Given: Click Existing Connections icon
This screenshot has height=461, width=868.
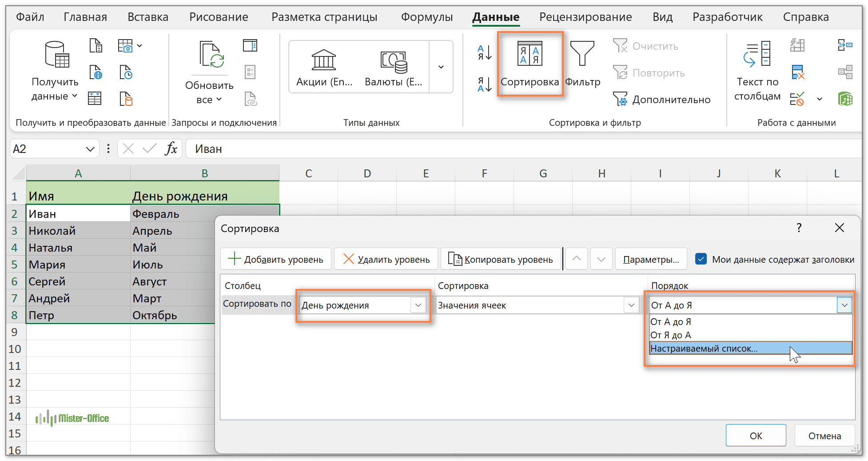Looking at the screenshot, I should click(x=126, y=99).
